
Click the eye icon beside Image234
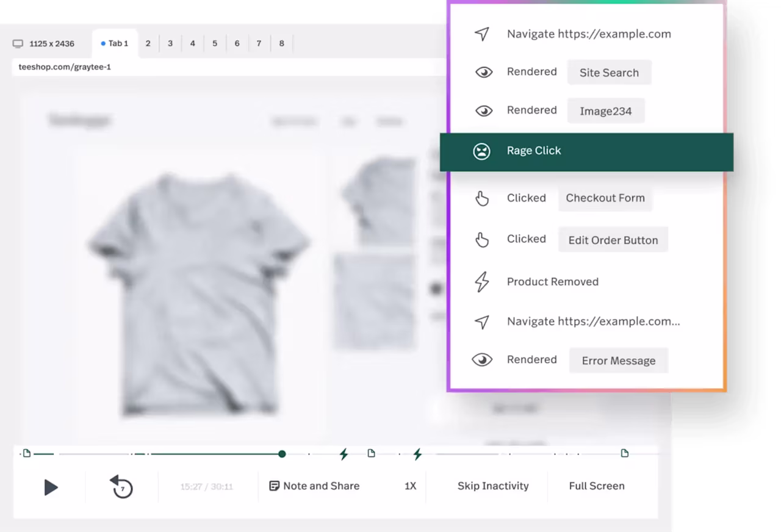coord(483,110)
